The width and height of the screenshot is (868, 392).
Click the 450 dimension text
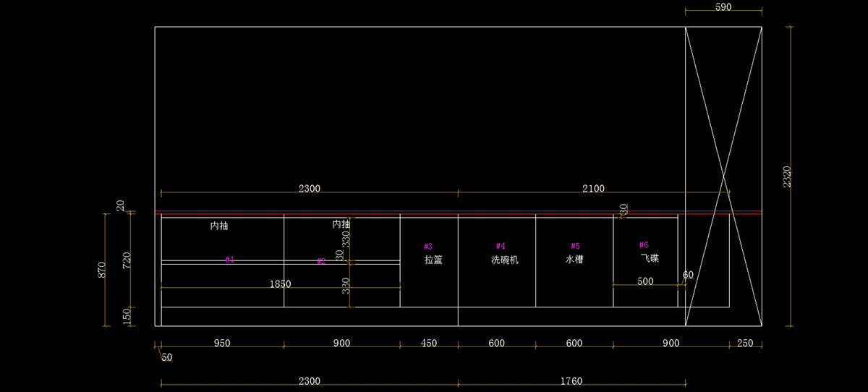pos(429,344)
